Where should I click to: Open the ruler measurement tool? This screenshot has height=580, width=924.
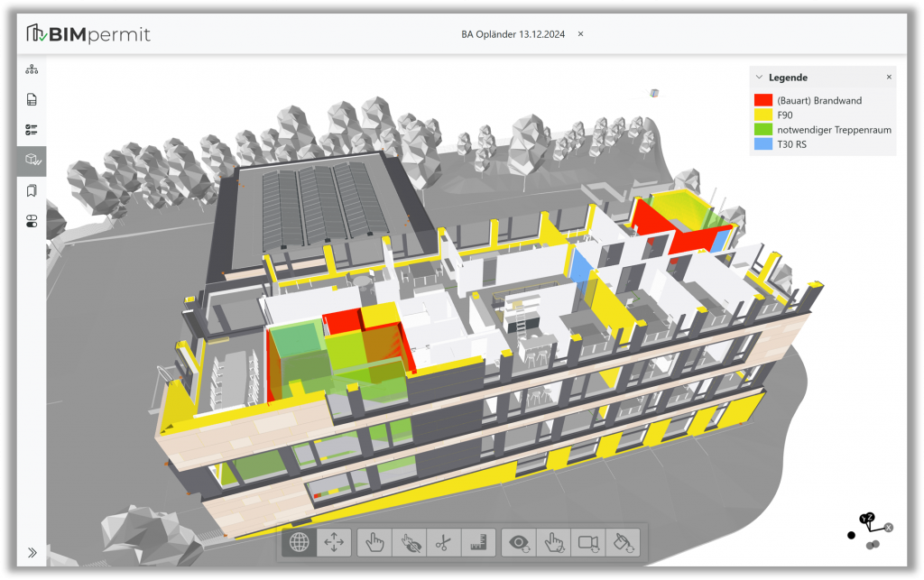pyautogui.click(x=476, y=542)
